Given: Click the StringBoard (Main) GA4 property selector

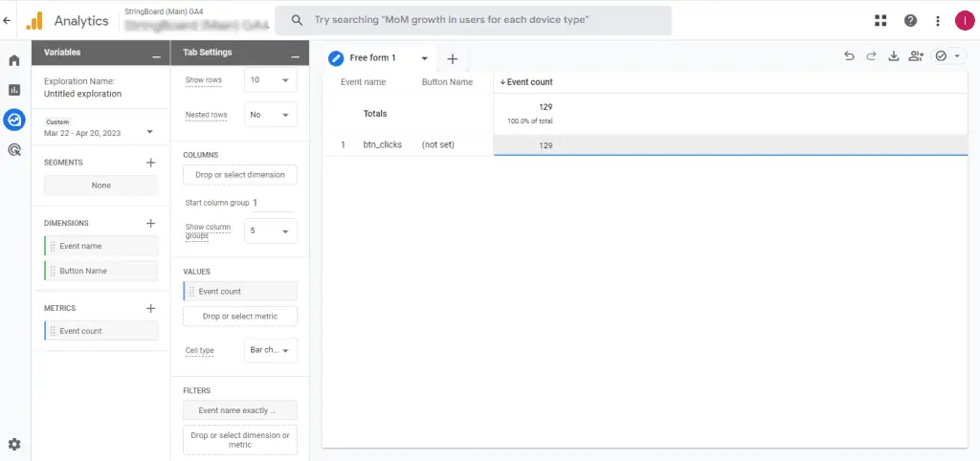Looking at the screenshot, I should tap(196, 21).
